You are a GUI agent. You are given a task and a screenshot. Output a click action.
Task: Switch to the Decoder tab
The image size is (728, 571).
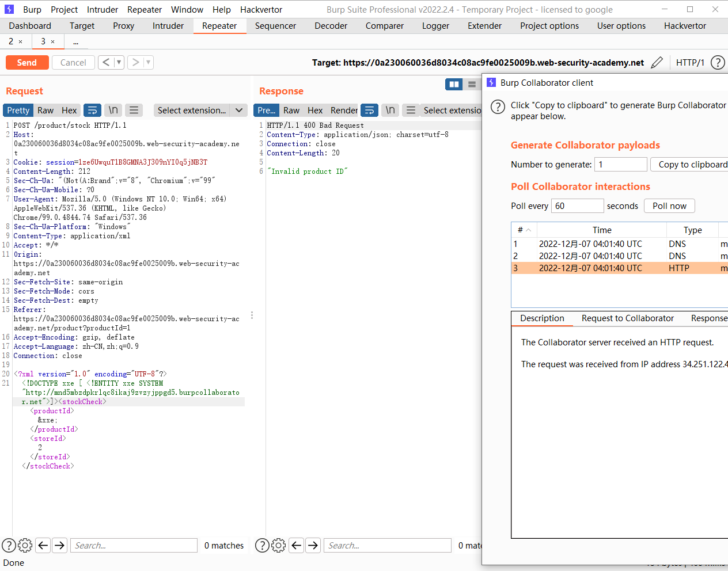[331, 26]
